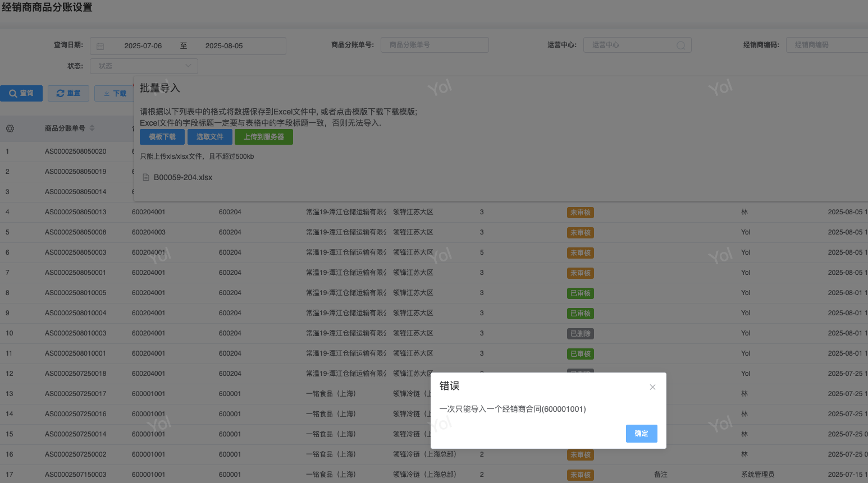Expand the 状态 dropdown
Viewport: 868px width, 483px height.
[144, 66]
